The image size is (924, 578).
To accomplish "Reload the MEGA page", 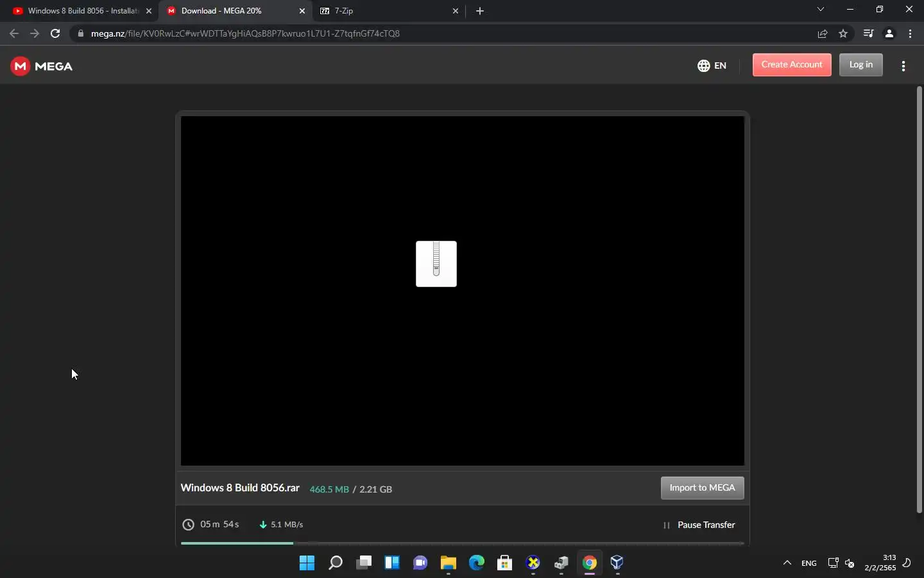I will pos(55,33).
